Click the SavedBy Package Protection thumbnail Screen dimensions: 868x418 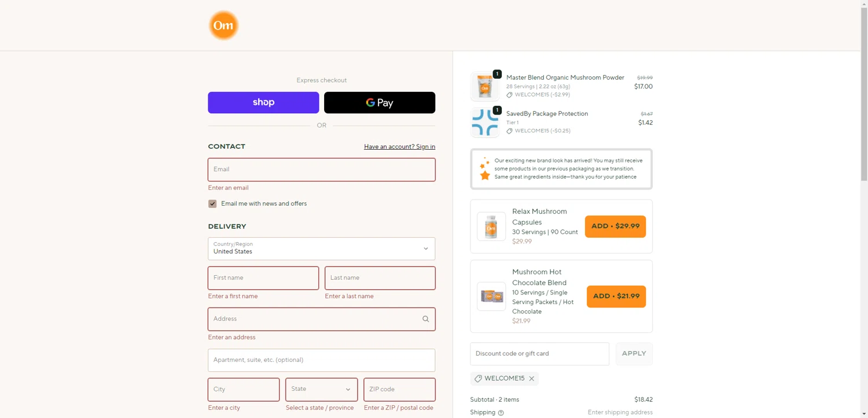485,123
